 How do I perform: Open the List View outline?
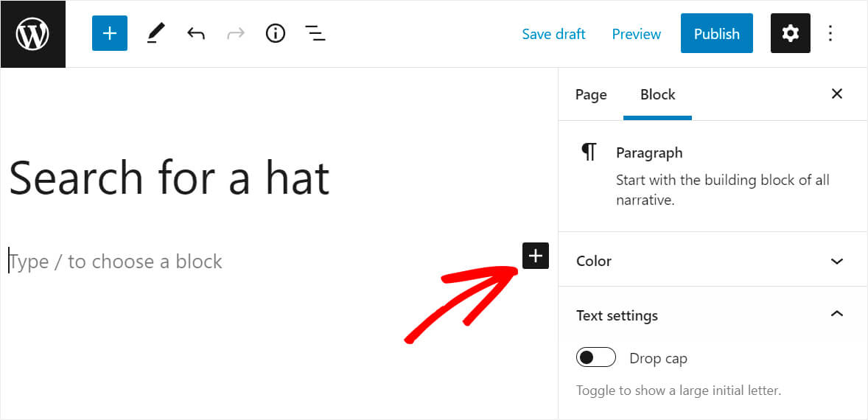tap(315, 34)
